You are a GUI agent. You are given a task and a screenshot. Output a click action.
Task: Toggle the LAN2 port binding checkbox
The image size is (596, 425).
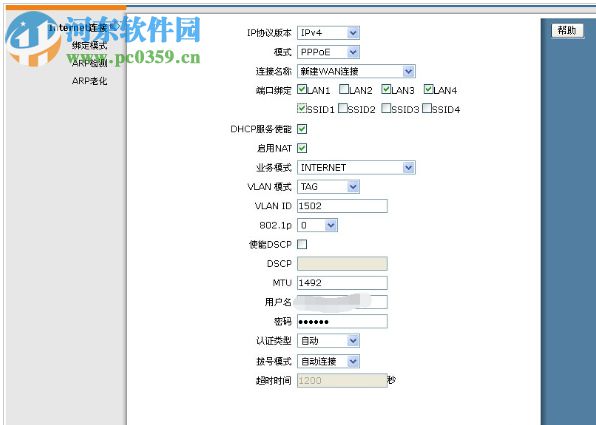pyautogui.click(x=344, y=89)
